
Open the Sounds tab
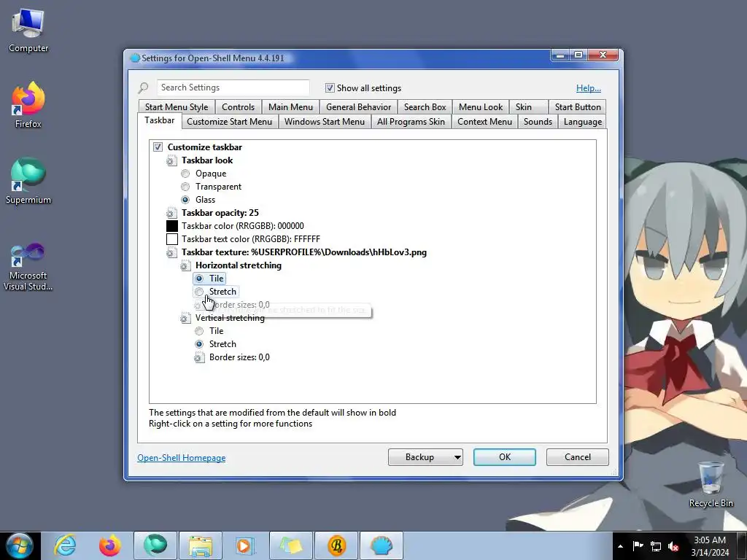pos(538,122)
